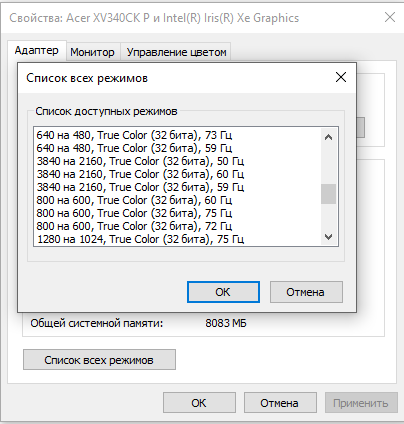This screenshot has height=424, width=404.
Task: Confirm with OK in modes list dialog
Action: point(223,292)
